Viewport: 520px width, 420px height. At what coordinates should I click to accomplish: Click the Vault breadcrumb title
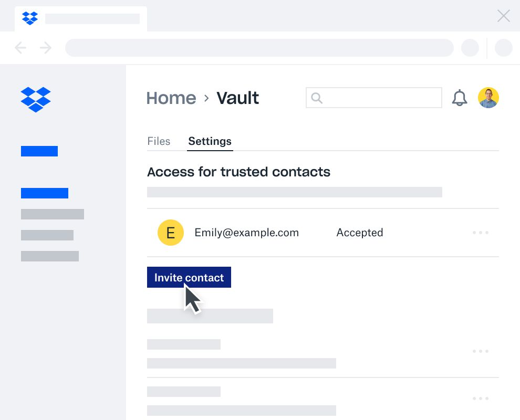(x=238, y=98)
